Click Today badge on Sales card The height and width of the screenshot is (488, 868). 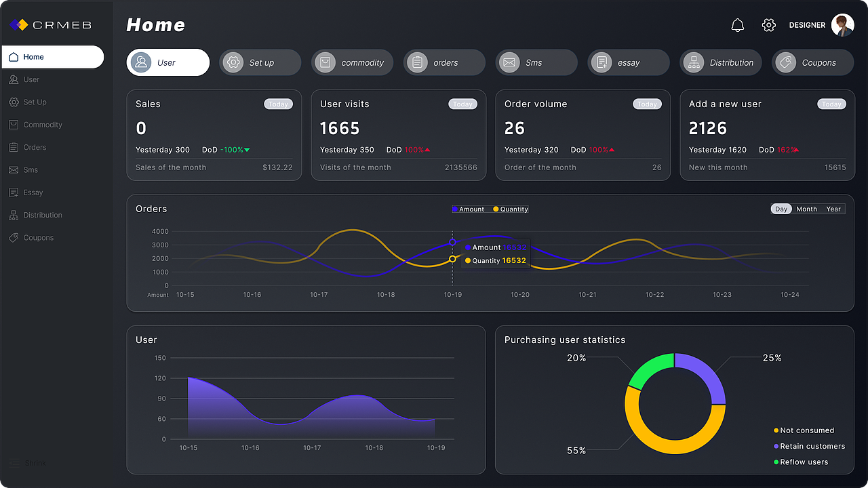click(279, 104)
